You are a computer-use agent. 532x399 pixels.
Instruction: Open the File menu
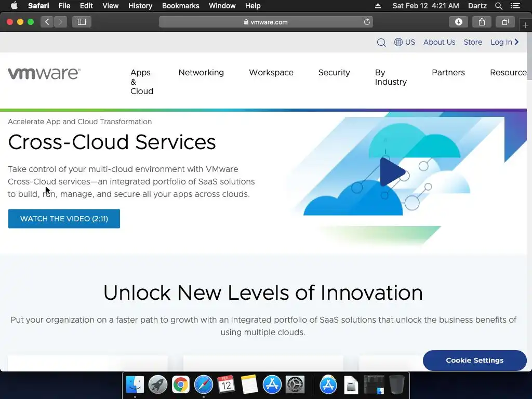point(64,6)
